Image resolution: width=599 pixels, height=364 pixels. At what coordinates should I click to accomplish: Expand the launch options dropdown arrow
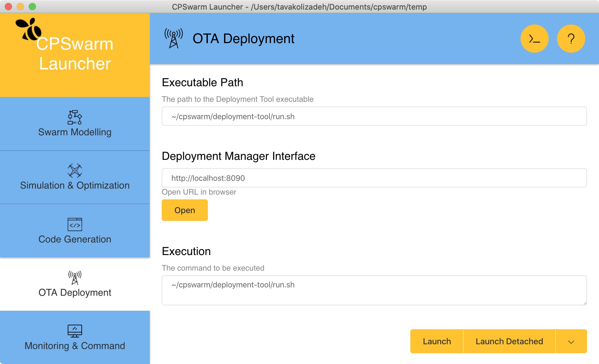[x=571, y=342]
